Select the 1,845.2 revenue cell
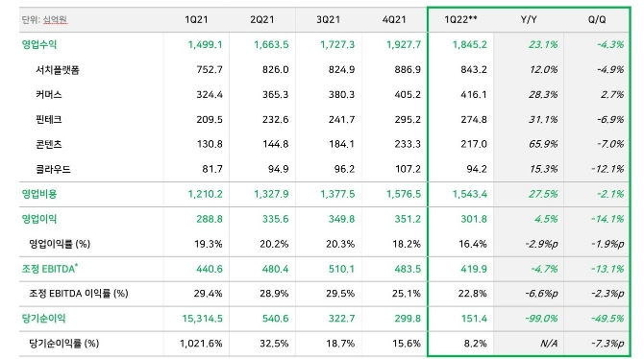Viewport: 644px width, 359px height. click(470, 45)
